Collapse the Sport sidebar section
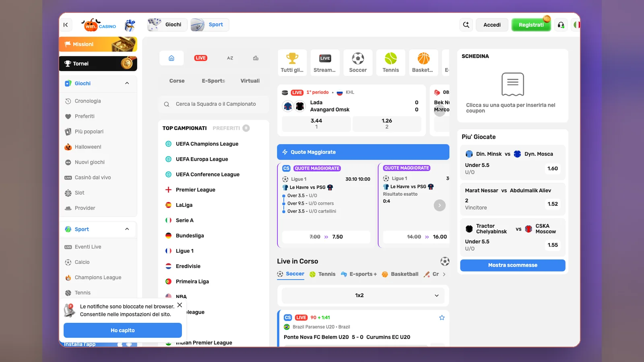644x362 pixels. click(x=127, y=229)
